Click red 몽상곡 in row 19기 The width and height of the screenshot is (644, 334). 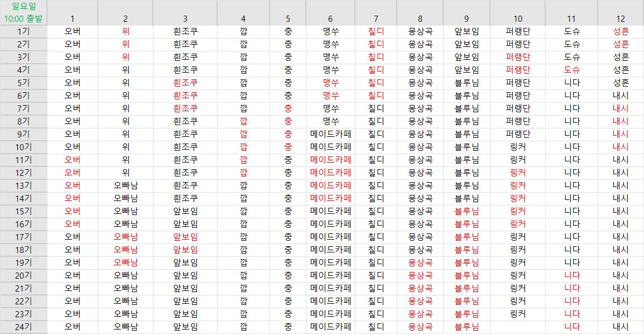click(420, 263)
